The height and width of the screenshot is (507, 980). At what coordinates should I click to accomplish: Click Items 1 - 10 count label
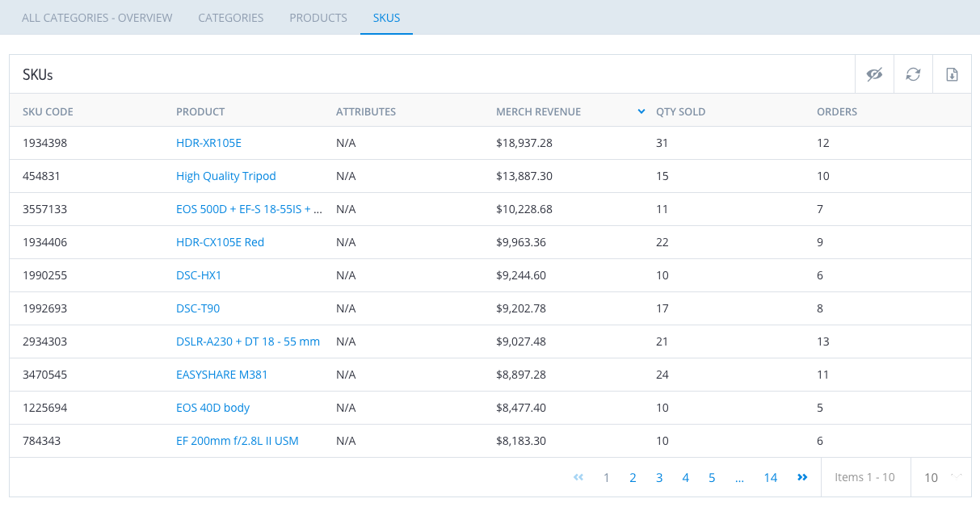864,477
